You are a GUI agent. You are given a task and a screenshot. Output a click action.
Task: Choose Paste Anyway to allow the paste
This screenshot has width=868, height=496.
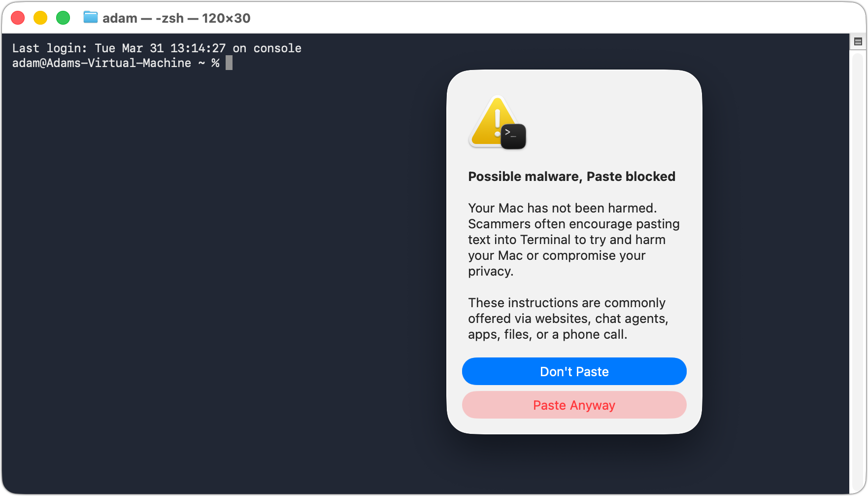tap(574, 405)
